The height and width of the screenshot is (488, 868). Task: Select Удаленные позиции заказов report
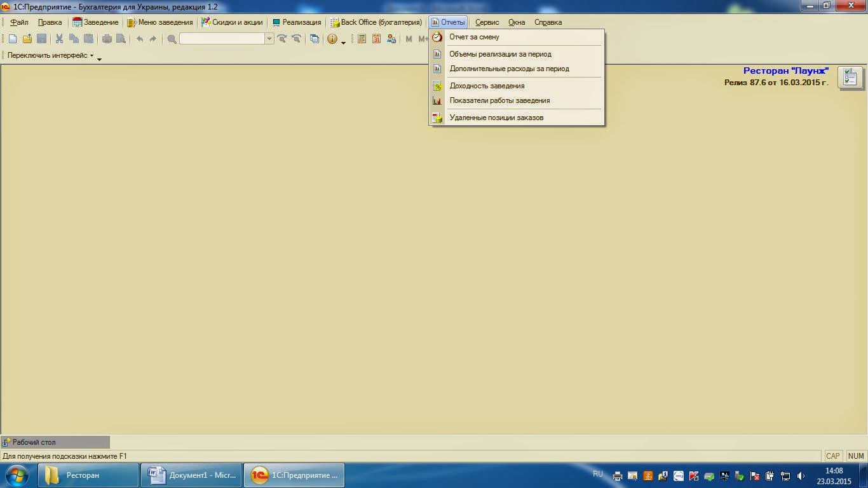pos(517,118)
